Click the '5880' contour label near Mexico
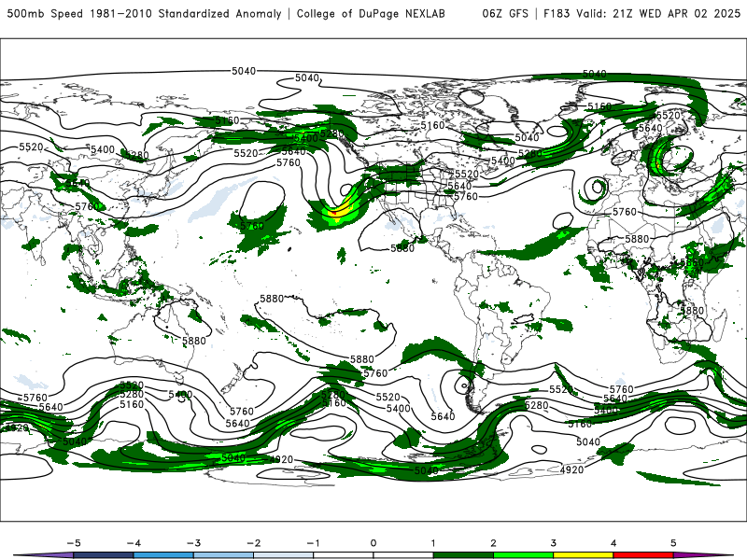The width and height of the screenshot is (747, 560). [x=402, y=248]
